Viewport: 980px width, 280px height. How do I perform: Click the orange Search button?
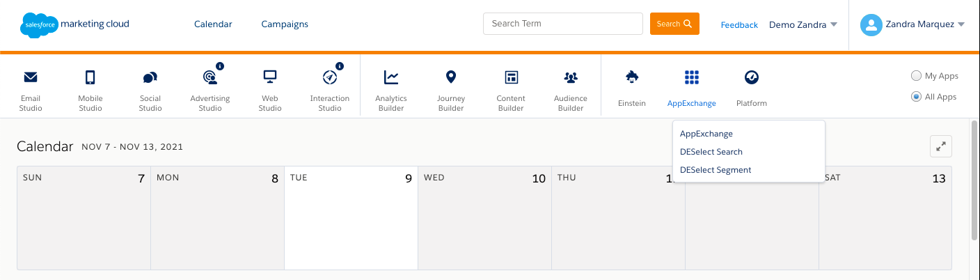[674, 24]
